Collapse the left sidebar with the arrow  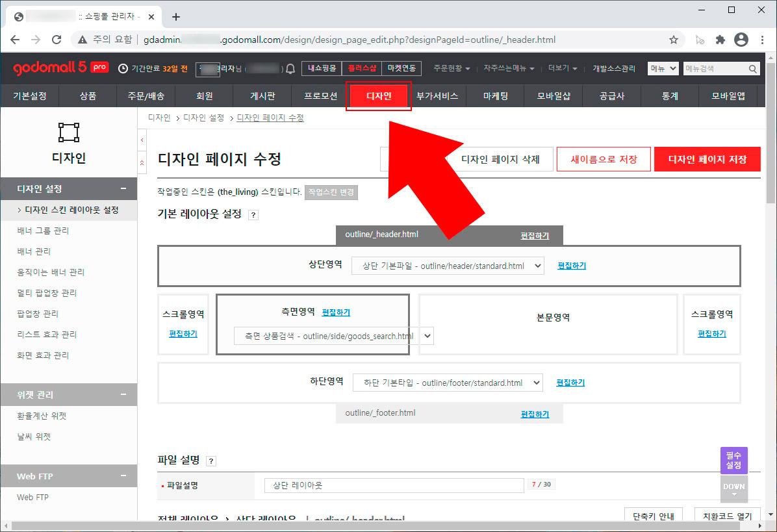click(142, 140)
